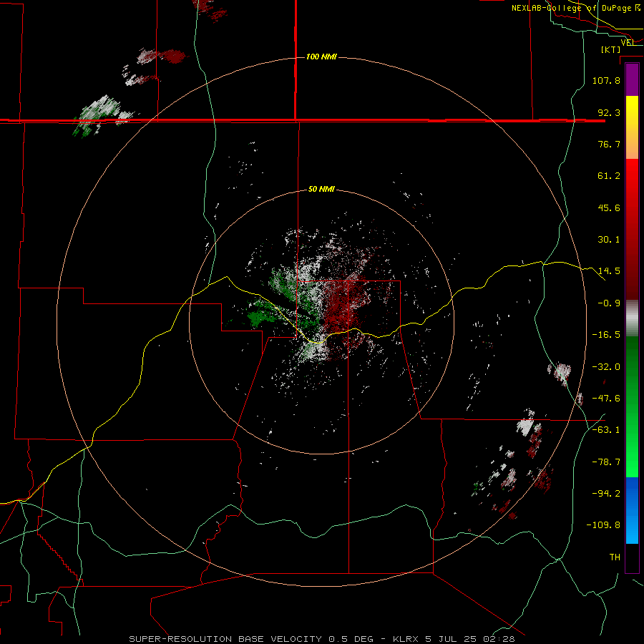The image size is (644, 644).
Task: Click the 45.6 value on velocity scale
Action: pos(609,208)
